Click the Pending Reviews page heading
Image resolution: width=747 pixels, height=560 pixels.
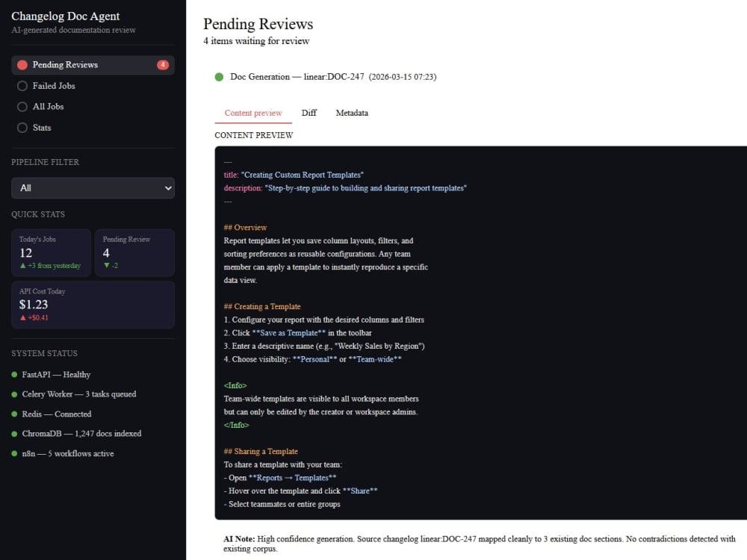pyautogui.click(x=258, y=24)
